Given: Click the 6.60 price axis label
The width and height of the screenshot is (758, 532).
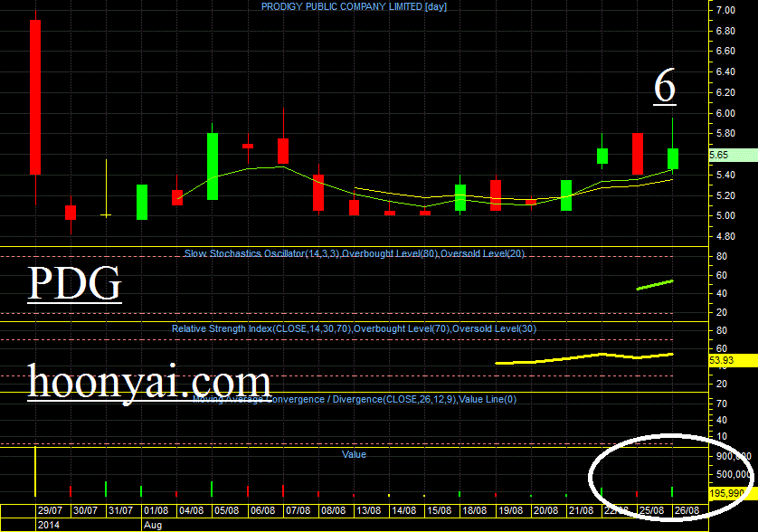Looking at the screenshot, I should (725, 52).
